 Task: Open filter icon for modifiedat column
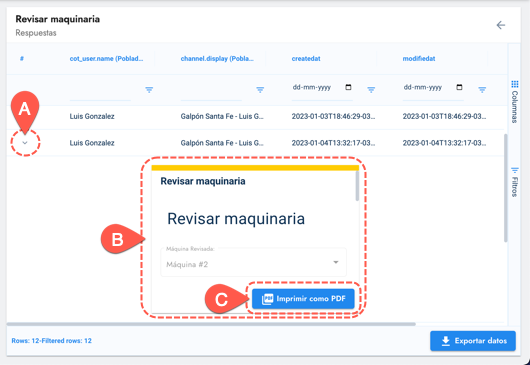coord(482,90)
